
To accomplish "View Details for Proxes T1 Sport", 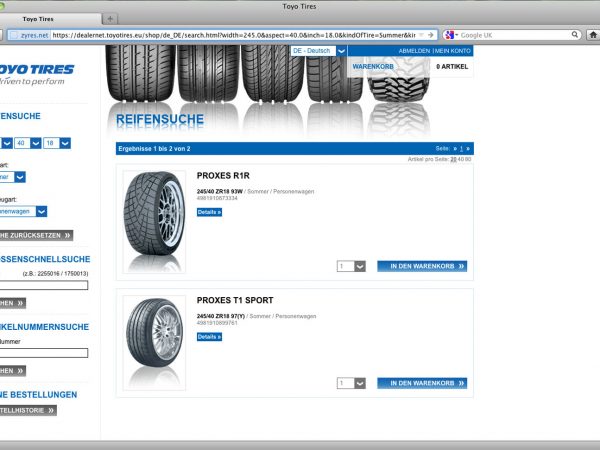I will [x=209, y=337].
